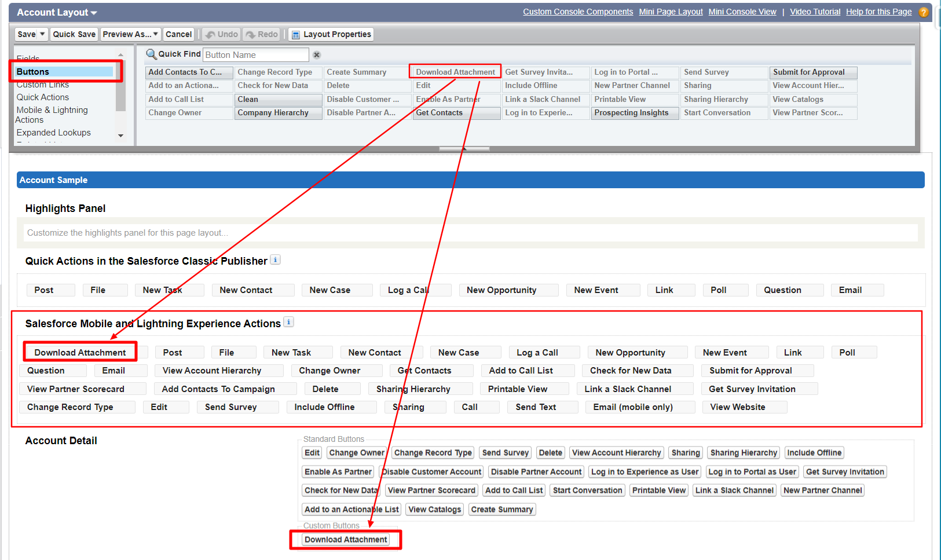Screen dimensions: 941x560
Task: Open the Layout Properties icon
Action: (295, 35)
